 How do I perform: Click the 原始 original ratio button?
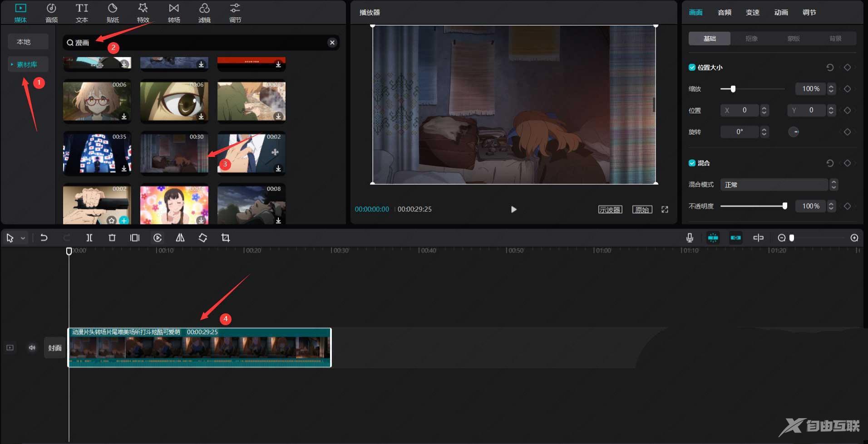click(x=642, y=210)
